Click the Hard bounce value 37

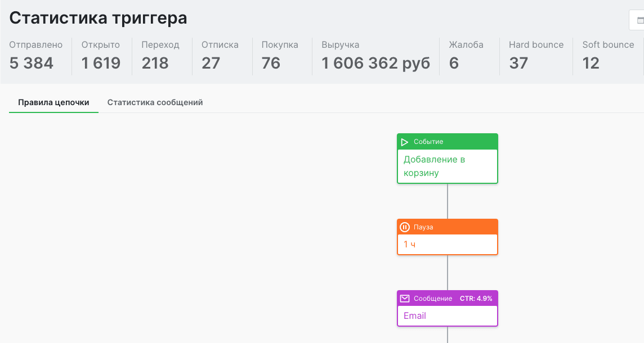[518, 63]
